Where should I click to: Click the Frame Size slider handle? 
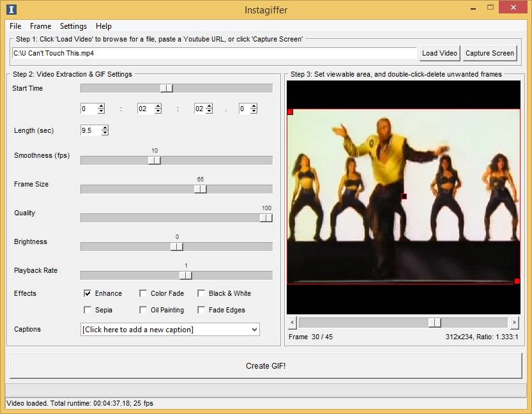tap(200, 189)
